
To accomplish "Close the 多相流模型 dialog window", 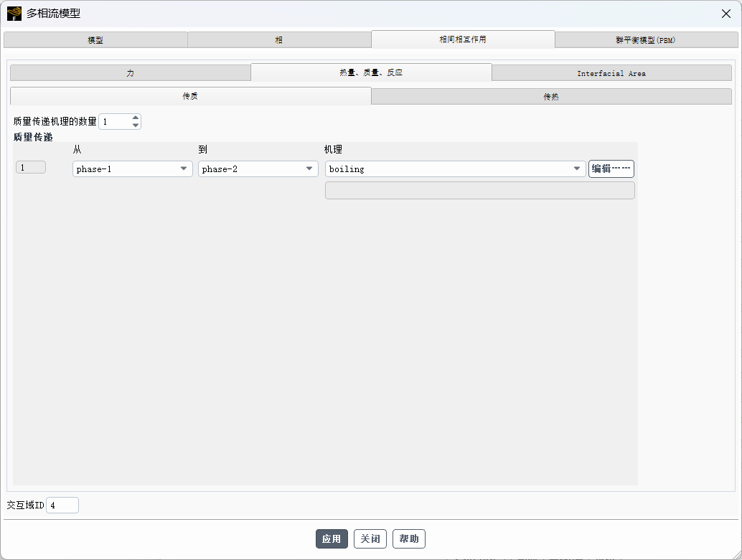I will pyautogui.click(x=725, y=14).
